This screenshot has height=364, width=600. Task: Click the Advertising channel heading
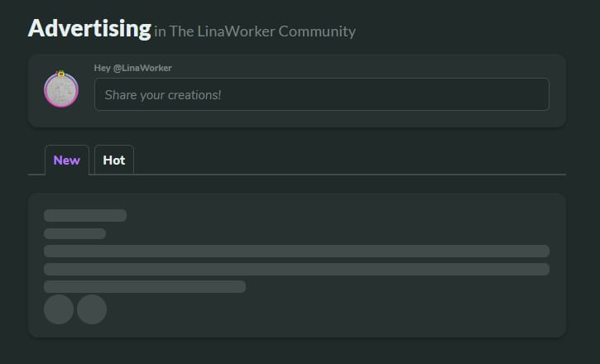[89, 28]
